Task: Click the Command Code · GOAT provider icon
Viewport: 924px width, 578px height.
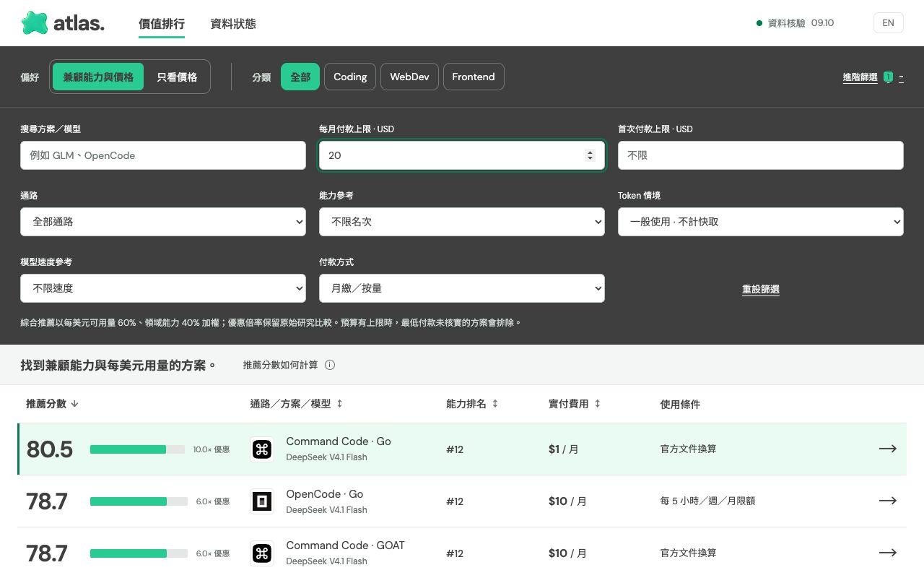Action: [x=262, y=553]
